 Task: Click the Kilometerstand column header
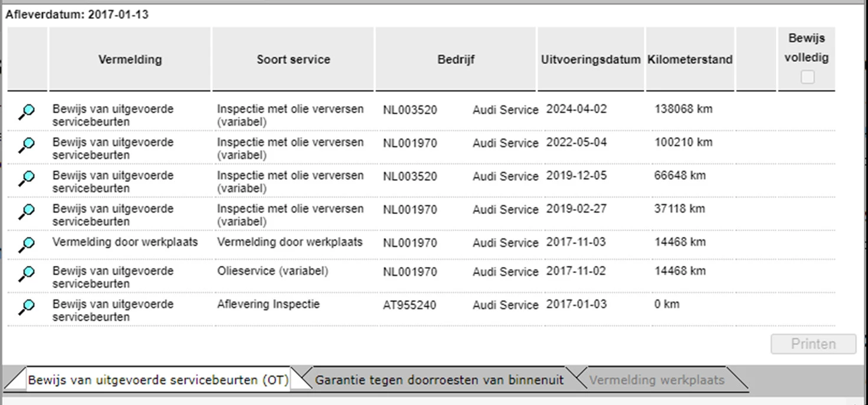(690, 60)
